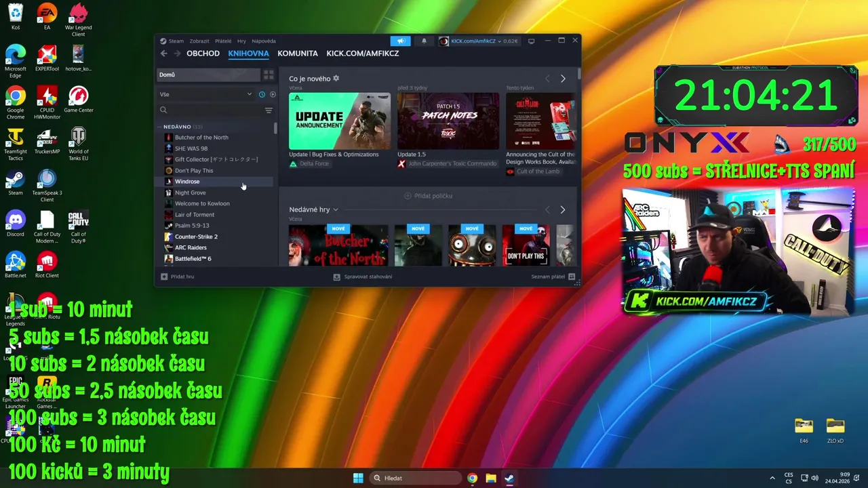Click the game list scrollbar
This screenshot has height=488, width=868.
[275, 127]
